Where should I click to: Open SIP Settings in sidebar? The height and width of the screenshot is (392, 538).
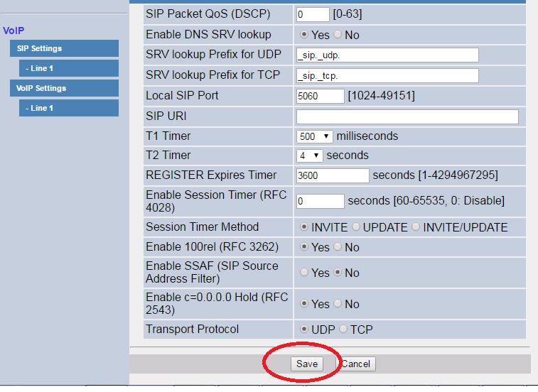(x=63, y=48)
